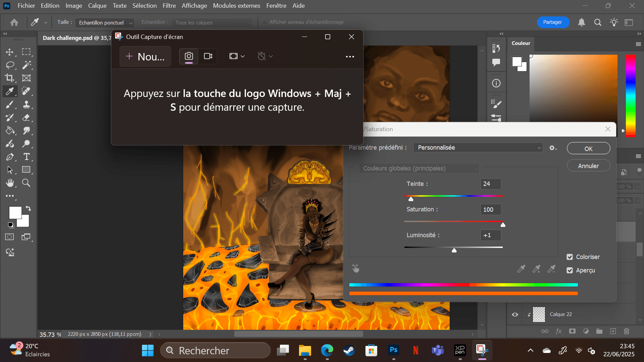Open Photoshop notifications bell

click(582, 22)
